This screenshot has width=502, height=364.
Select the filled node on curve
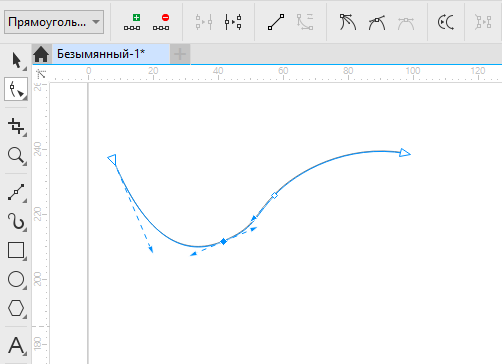224,241
